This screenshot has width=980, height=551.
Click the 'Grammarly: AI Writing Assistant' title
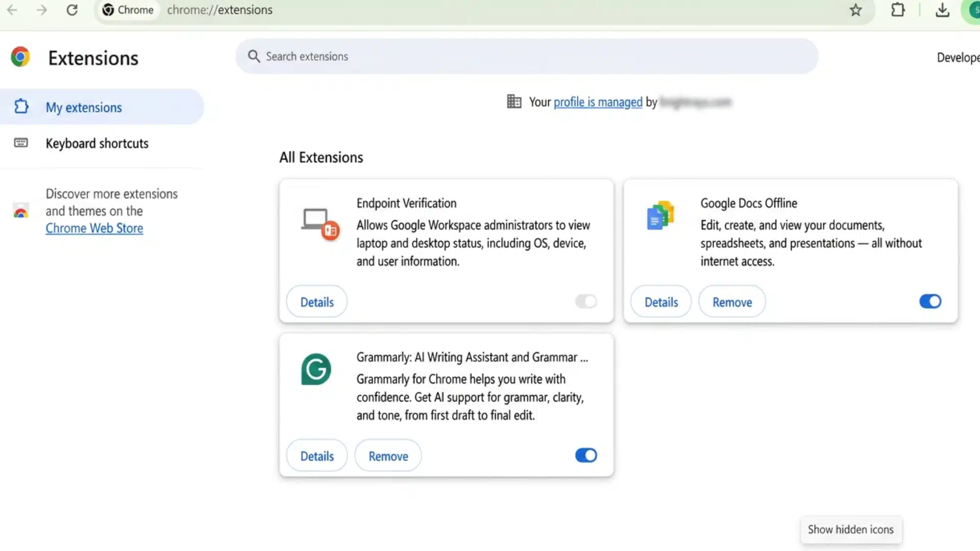[472, 357]
